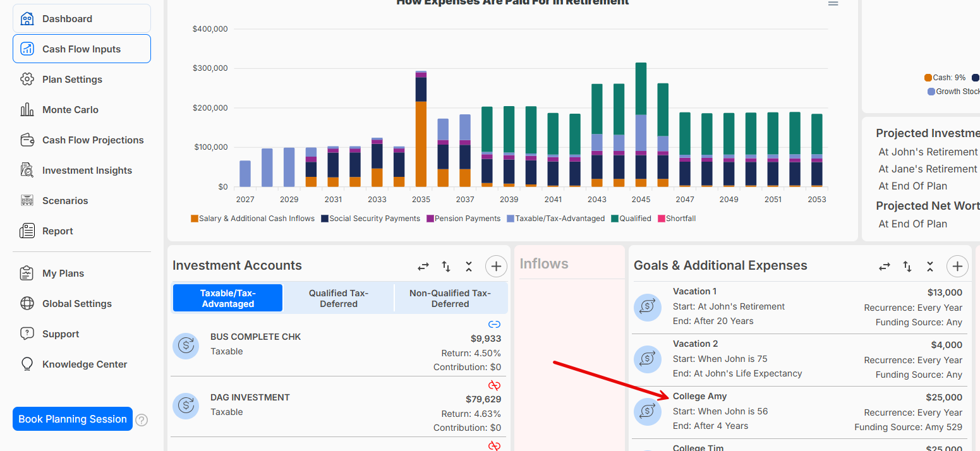
Task: Click sort icon in Goals header
Action: pos(907,267)
